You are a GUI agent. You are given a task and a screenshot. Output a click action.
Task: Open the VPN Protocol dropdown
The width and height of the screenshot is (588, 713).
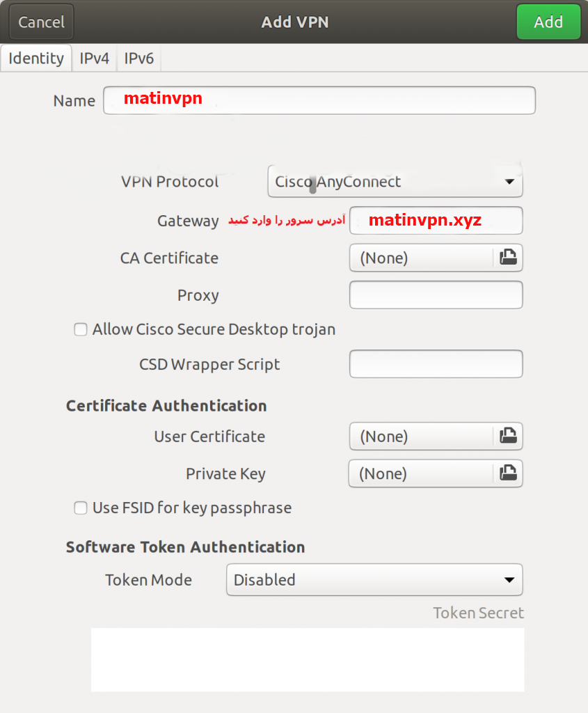[x=395, y=182]
